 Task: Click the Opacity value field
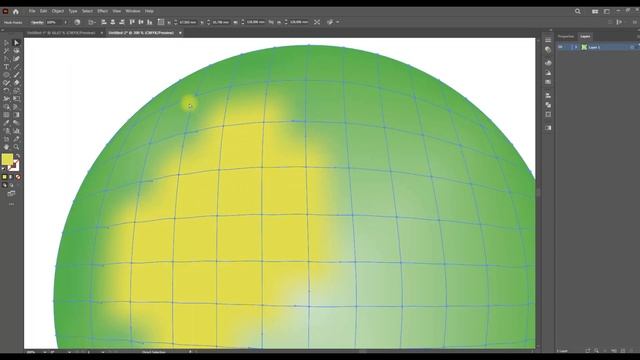click(x=54, y=22)
